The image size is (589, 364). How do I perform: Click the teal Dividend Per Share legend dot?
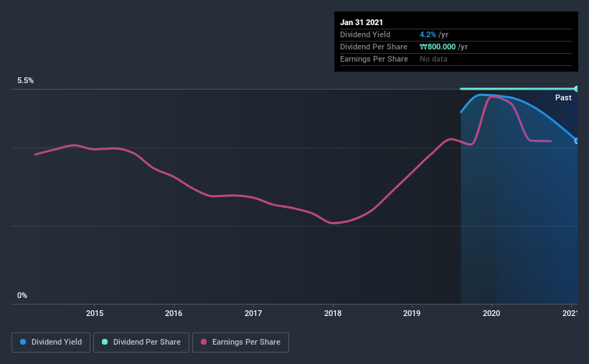[105, 342]
